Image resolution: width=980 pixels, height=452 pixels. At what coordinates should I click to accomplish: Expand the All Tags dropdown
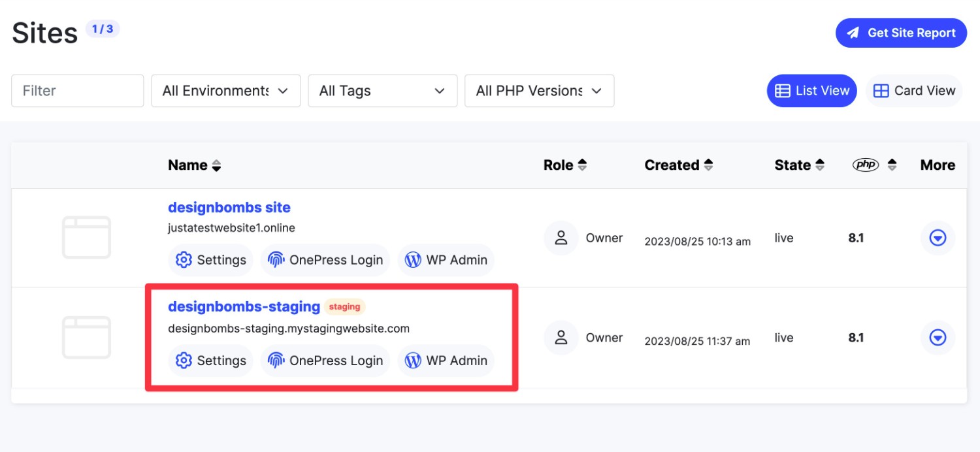tap(382, 91)
